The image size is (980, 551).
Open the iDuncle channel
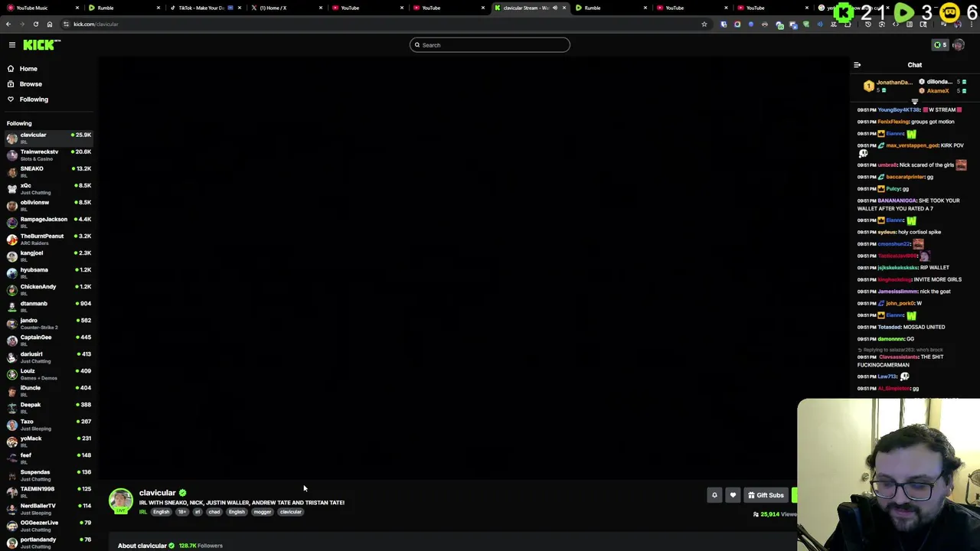pos(49,390)
